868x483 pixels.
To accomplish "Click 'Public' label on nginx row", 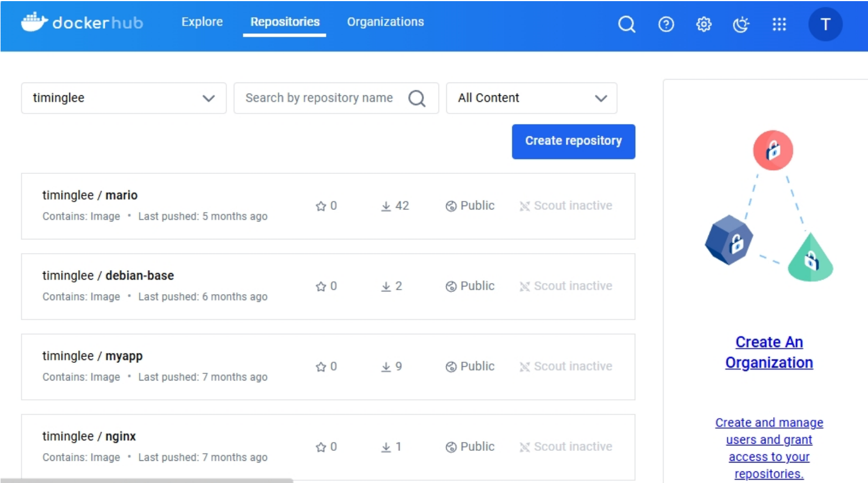I will pyautogui.click(x=477, y=446).
